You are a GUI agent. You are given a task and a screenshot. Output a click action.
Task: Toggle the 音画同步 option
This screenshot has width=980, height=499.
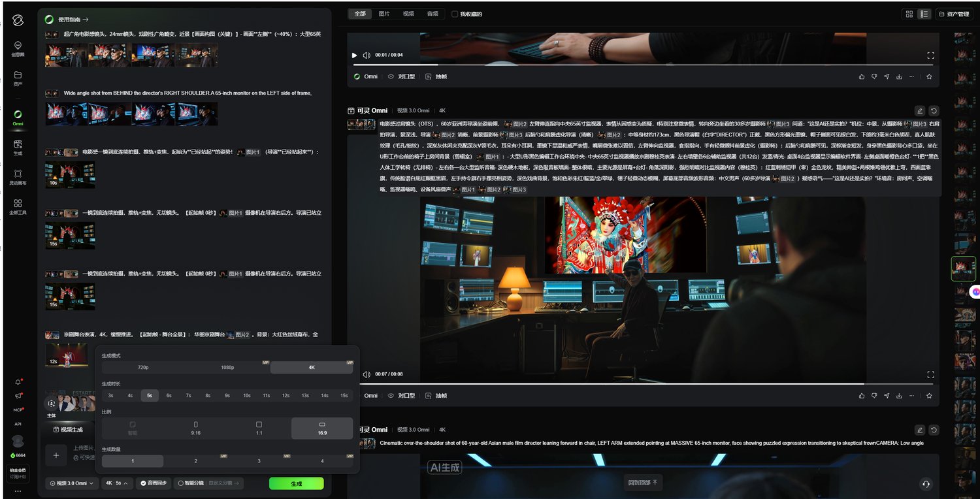[154, 483]
